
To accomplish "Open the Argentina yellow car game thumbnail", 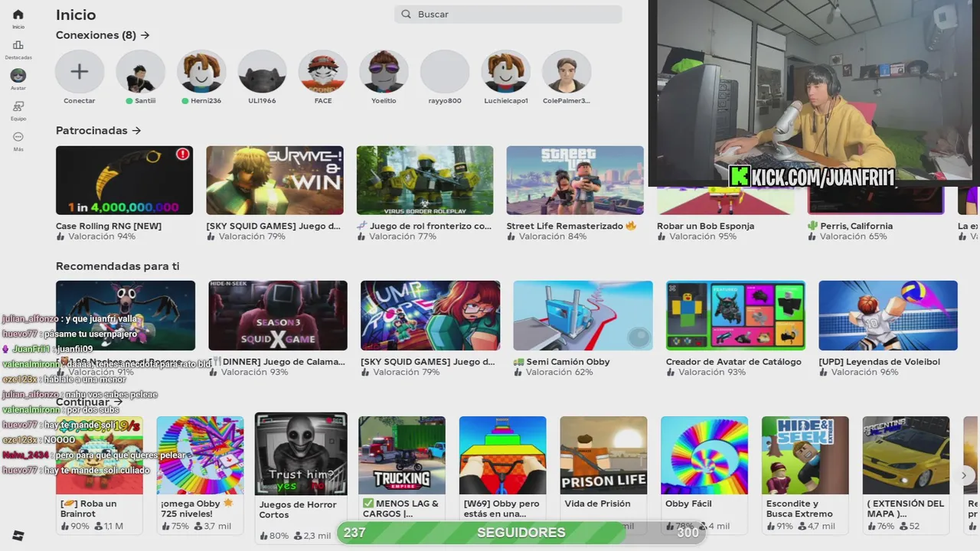I will (x=906, y=455).
